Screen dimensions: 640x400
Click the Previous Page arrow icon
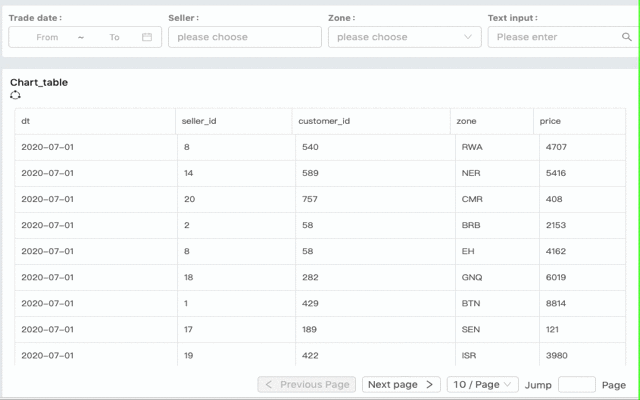point(269,384)
